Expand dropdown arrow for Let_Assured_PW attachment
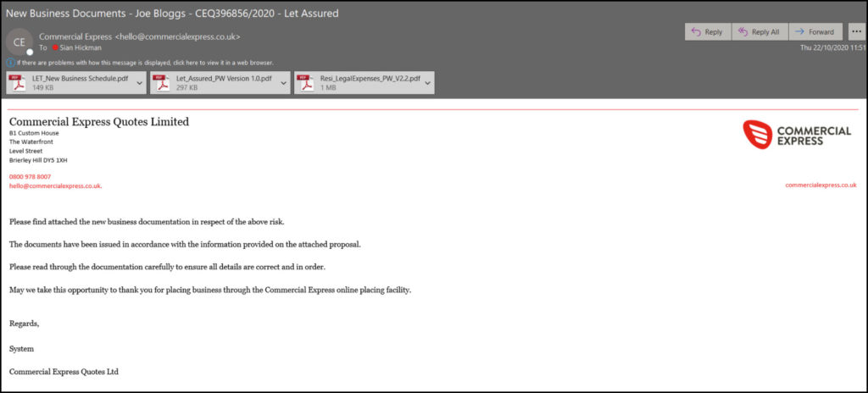 click(x=284, y=82)
